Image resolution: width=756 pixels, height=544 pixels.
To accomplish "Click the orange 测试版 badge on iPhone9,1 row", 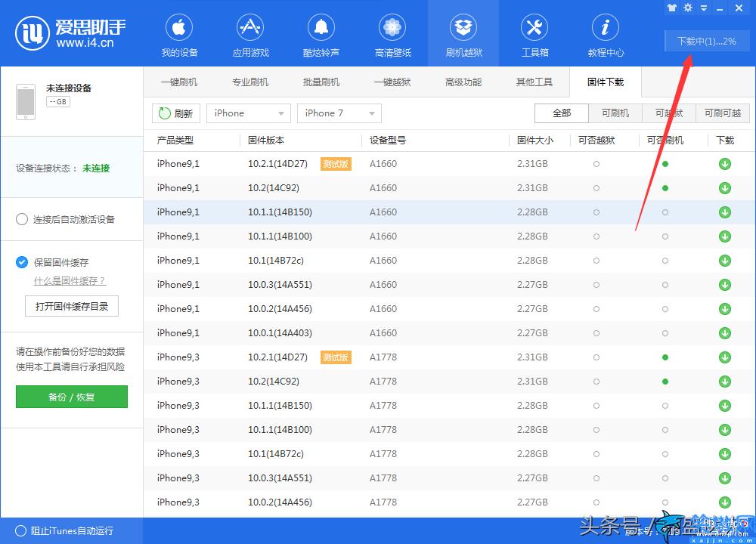I will click(x=336, y=164).
